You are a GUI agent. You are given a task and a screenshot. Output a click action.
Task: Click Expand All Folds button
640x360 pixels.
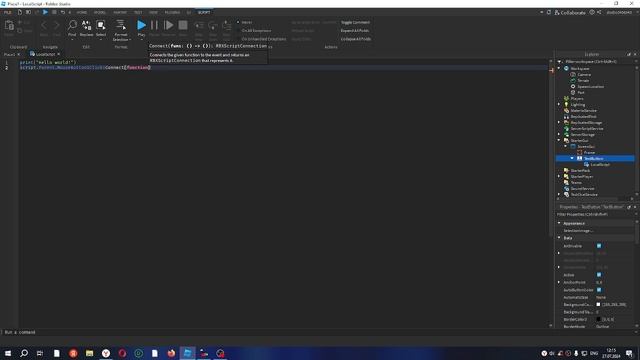pos(355,31)
